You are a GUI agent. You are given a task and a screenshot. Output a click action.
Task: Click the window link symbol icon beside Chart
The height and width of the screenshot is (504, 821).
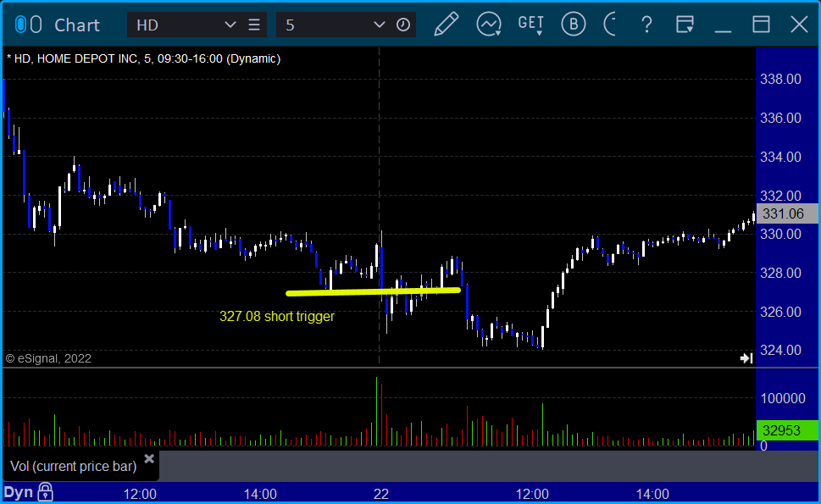coord(28,25)
